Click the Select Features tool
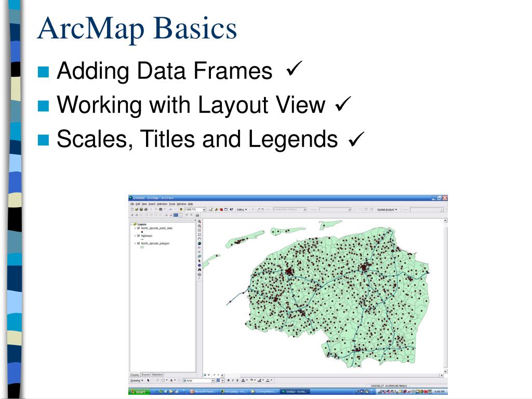 199,256
